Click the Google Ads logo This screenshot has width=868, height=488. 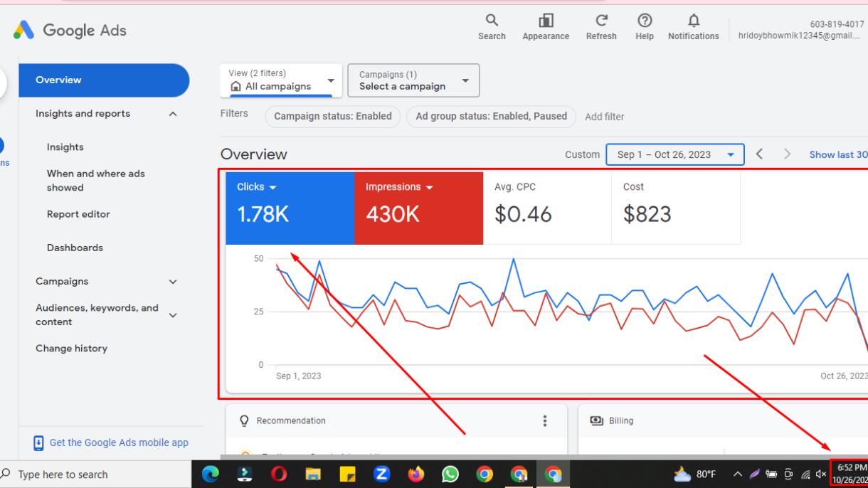click(69, 30)
